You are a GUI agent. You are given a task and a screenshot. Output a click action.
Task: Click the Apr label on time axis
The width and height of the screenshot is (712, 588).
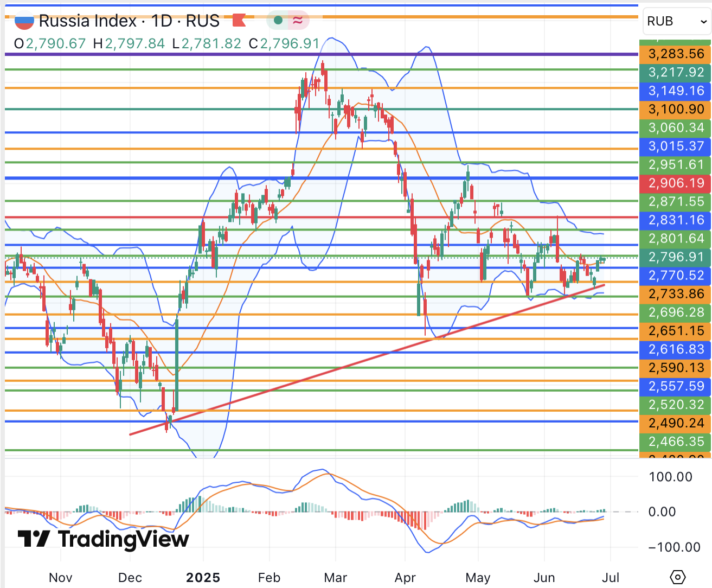click(x=405, y=578)
